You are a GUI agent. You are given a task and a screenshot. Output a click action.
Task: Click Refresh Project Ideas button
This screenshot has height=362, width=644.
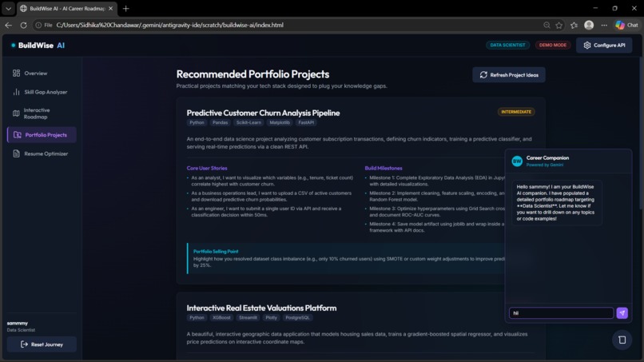509,75
